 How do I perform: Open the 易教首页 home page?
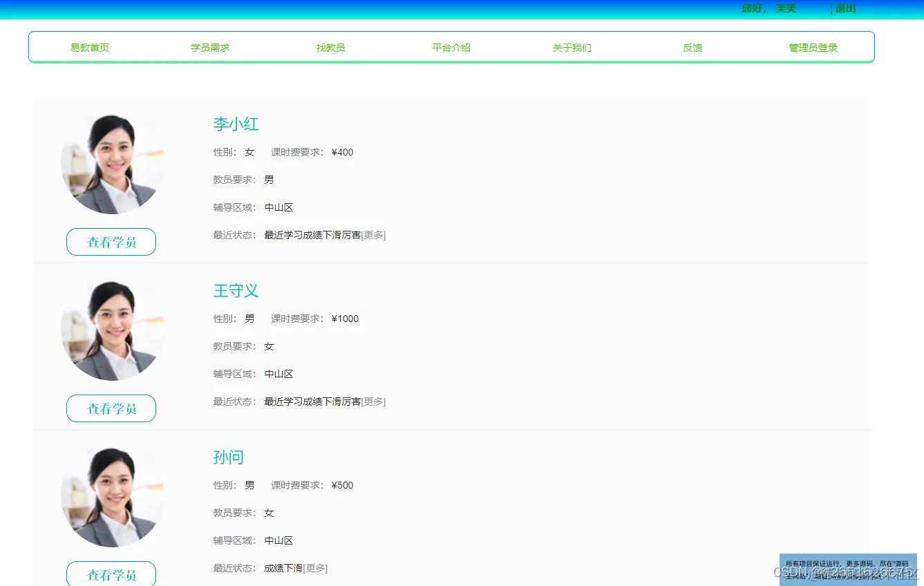point(89,47)
